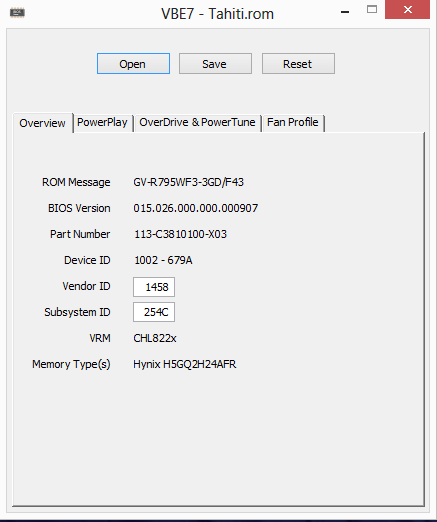437x522 pixels.
Task: Select VRM value CHL822x
Action: (155, 338)
